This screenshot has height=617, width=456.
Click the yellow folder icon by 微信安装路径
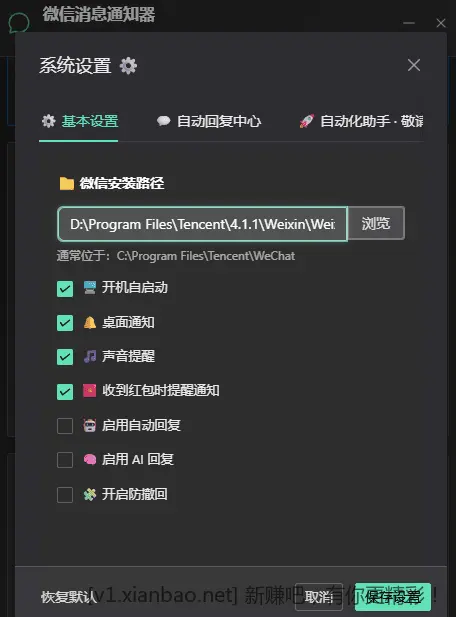[66, 183]
